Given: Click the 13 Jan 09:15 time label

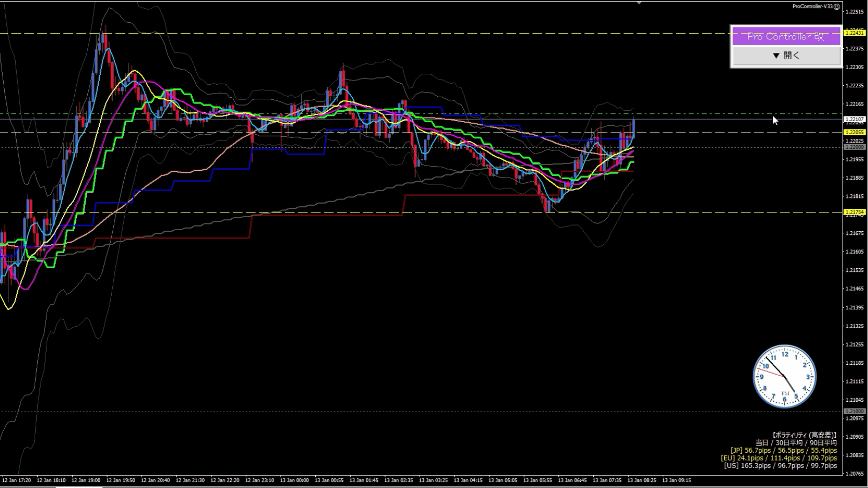Looking at the screenshot, I should [677, 480].
